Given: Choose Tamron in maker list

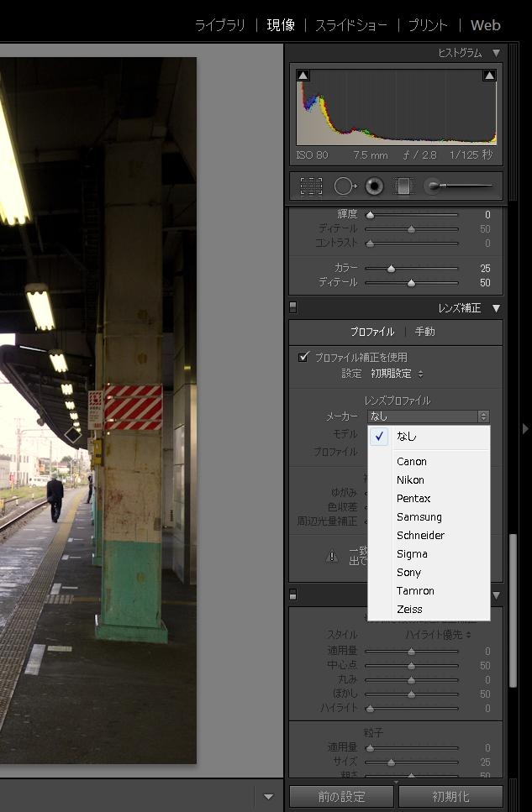Looking at the screenshot, I should [429, 591].
